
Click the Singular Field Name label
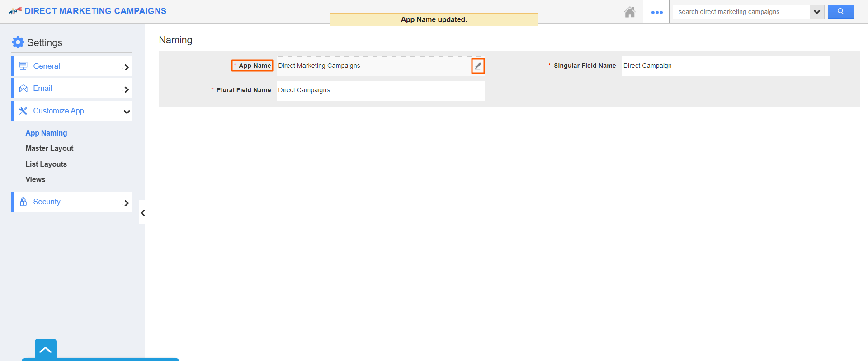(585, 66)
